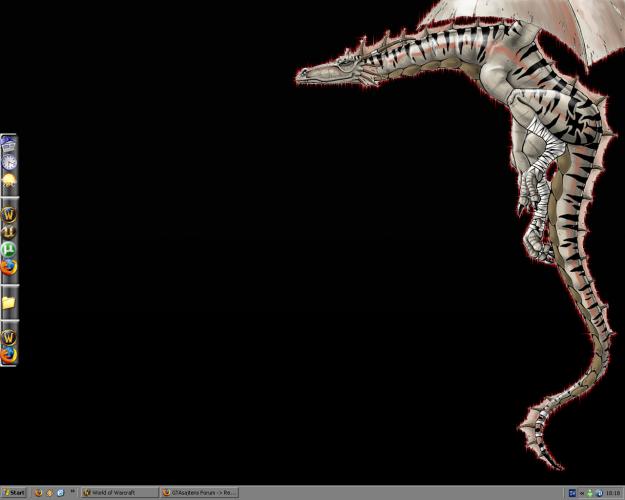Launch World of Warcraft icon above the Unreal icon

(x=8, y=214)
